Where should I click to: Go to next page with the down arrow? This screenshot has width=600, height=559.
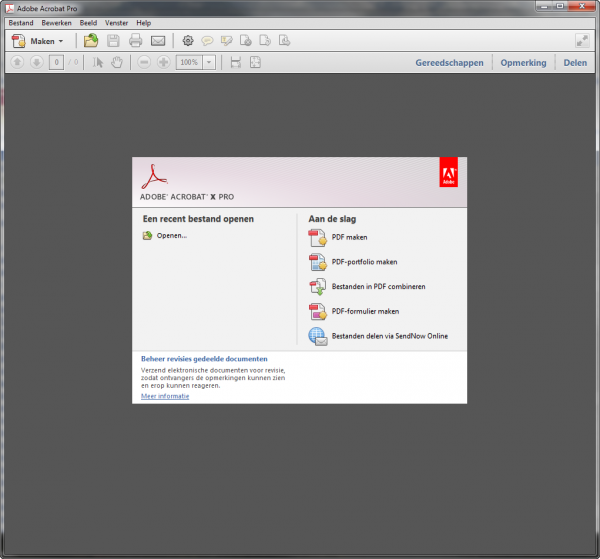tap(37, 62)
